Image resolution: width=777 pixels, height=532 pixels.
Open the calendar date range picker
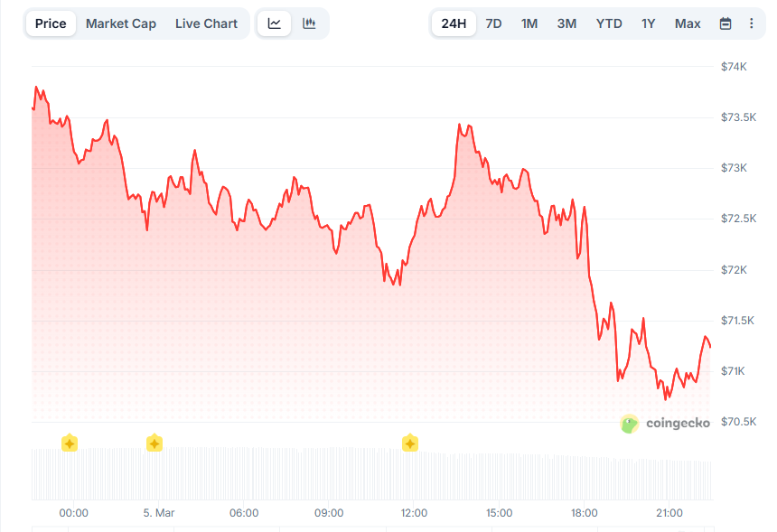click(726, 23)
